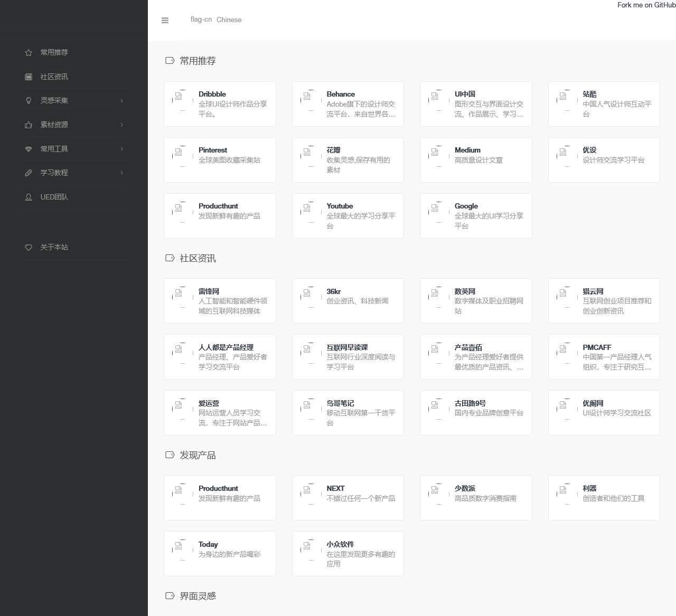
Task: Open the Today site card
Action: 220,554
